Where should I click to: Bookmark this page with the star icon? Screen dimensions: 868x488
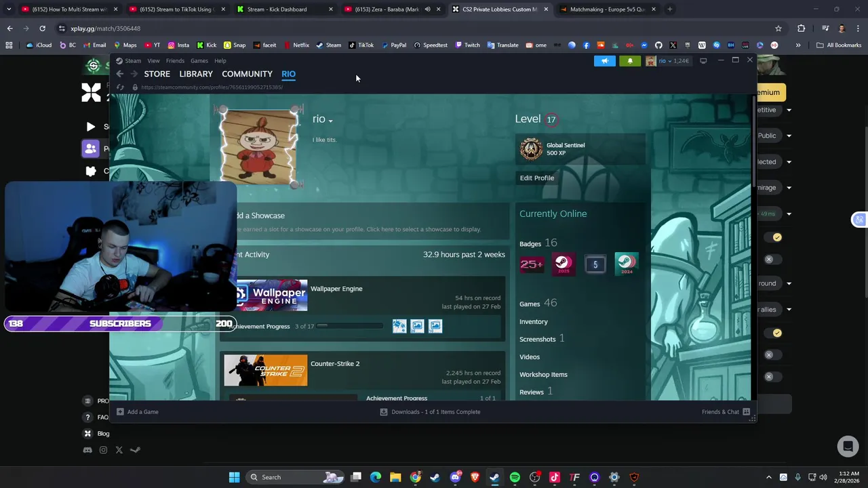tap(778, 28)
